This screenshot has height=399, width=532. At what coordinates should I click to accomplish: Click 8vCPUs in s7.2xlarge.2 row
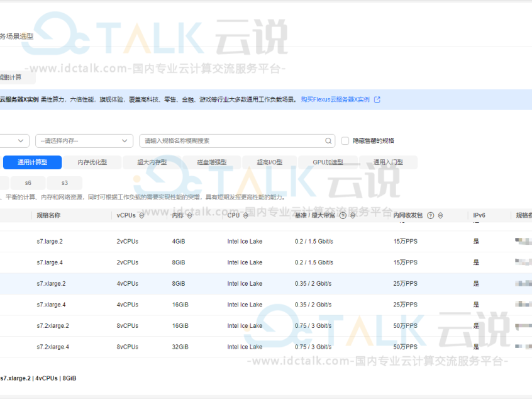tap(128, 325)
